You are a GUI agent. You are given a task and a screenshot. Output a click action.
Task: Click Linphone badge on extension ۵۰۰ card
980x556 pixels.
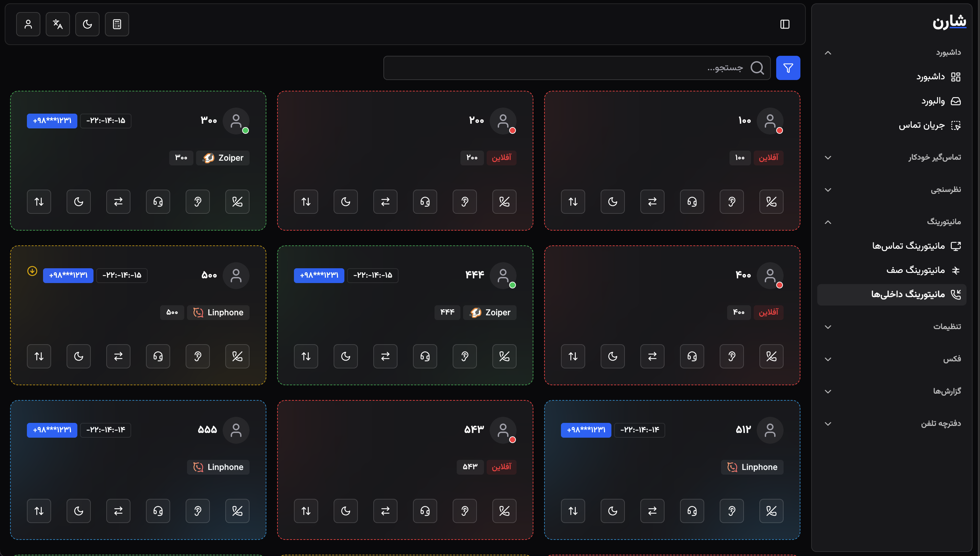218,312
